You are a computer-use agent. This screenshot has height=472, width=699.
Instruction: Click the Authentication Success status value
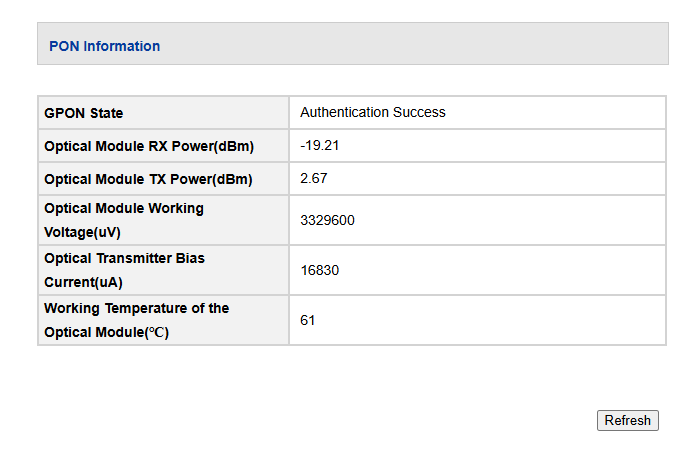[x=372, y=112]
